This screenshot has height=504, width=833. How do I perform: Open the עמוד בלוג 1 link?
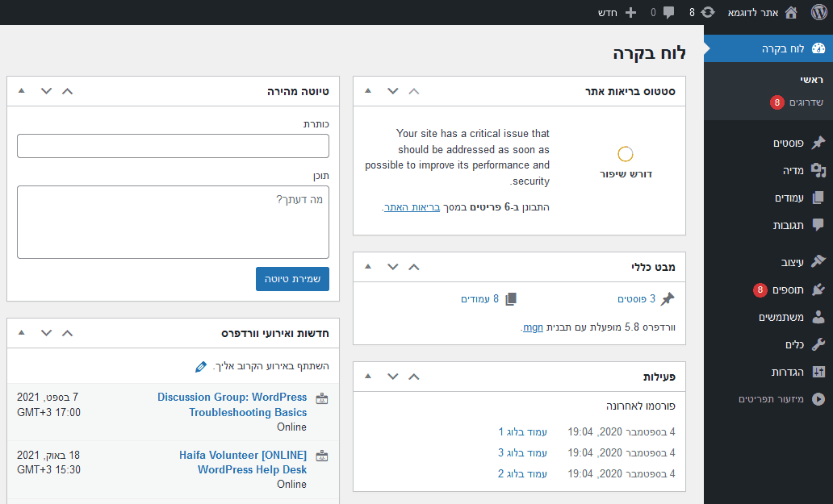523,432
